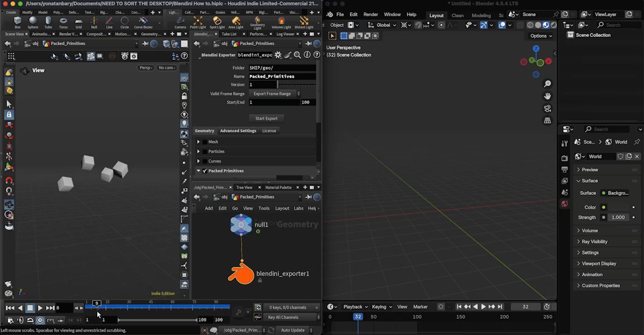Enable the Curves checkbox
The height and width of the screenshot is (335, 644).
click(205, 161)
